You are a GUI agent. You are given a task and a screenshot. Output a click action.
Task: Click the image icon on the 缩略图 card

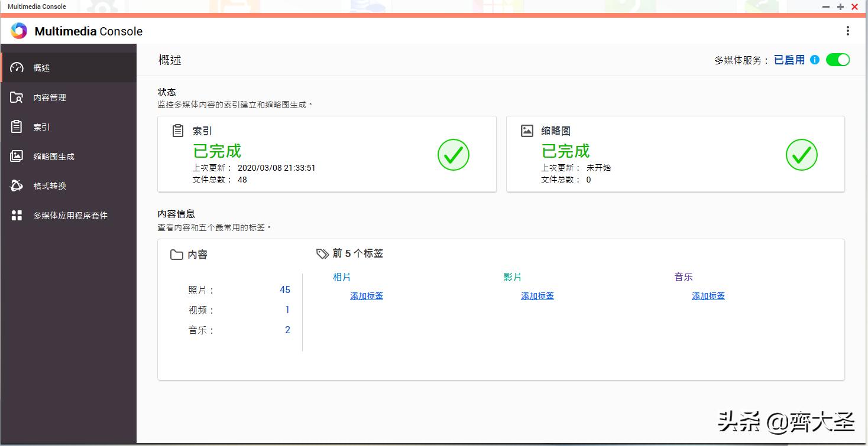(526, 131)
